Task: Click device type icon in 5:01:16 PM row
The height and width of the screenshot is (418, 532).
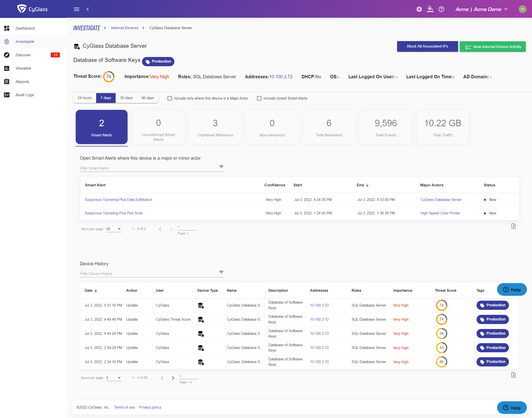Action: click(201, 305)
